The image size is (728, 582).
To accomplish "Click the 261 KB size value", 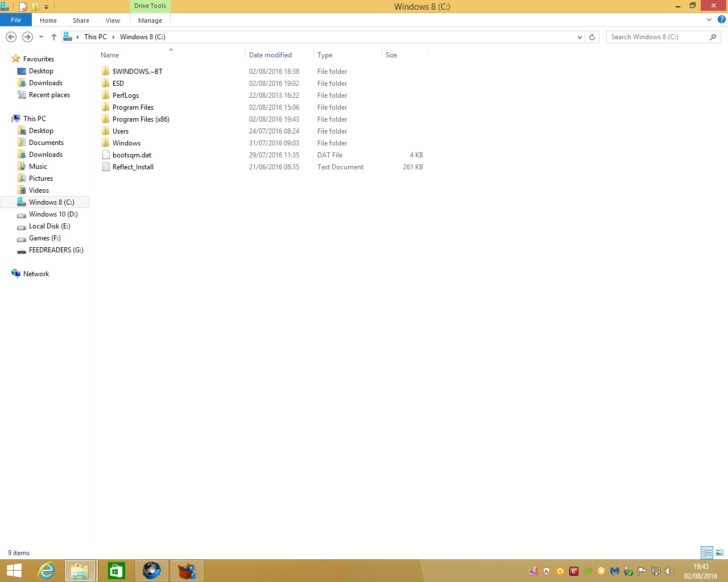I will (413, 167).
